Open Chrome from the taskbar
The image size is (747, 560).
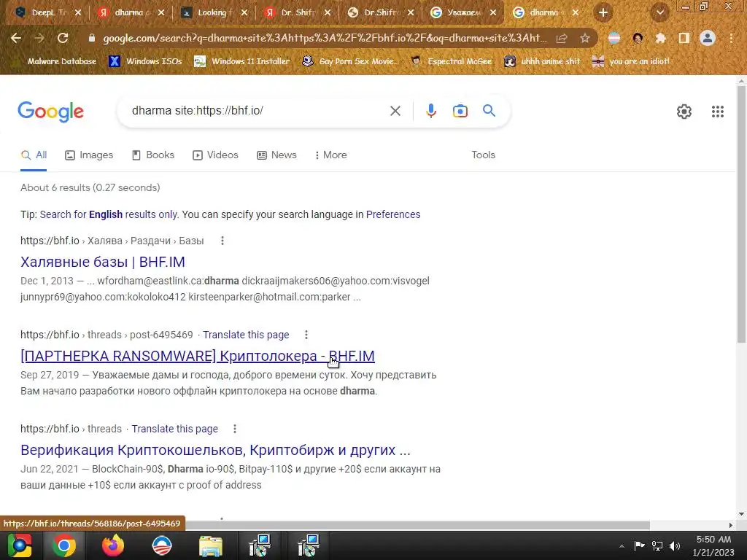pos(64,545)
